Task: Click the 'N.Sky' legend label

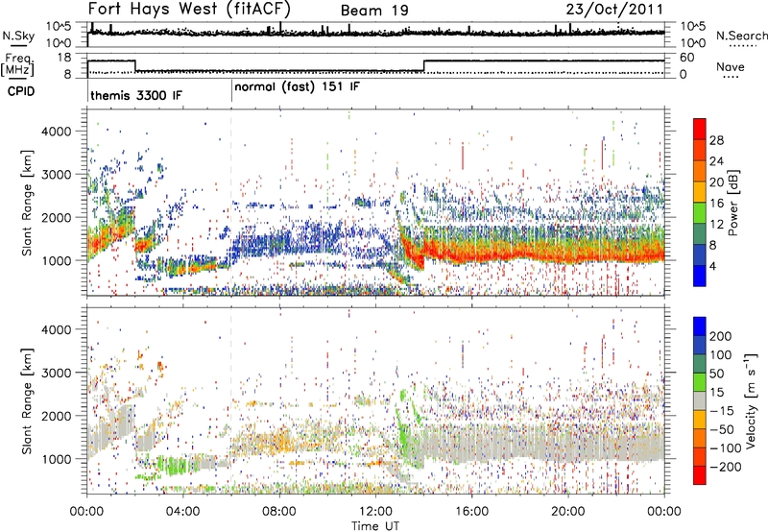Action: [x=18, y=36]
